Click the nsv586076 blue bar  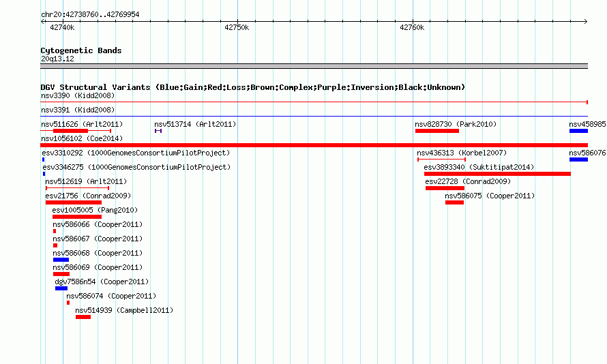(578, 160)
